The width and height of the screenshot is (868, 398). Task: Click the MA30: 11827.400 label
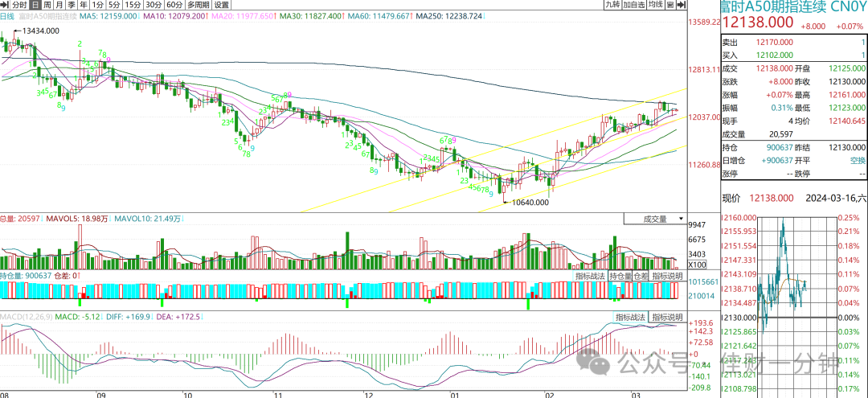pyautogui.click(x=310, y=16)
